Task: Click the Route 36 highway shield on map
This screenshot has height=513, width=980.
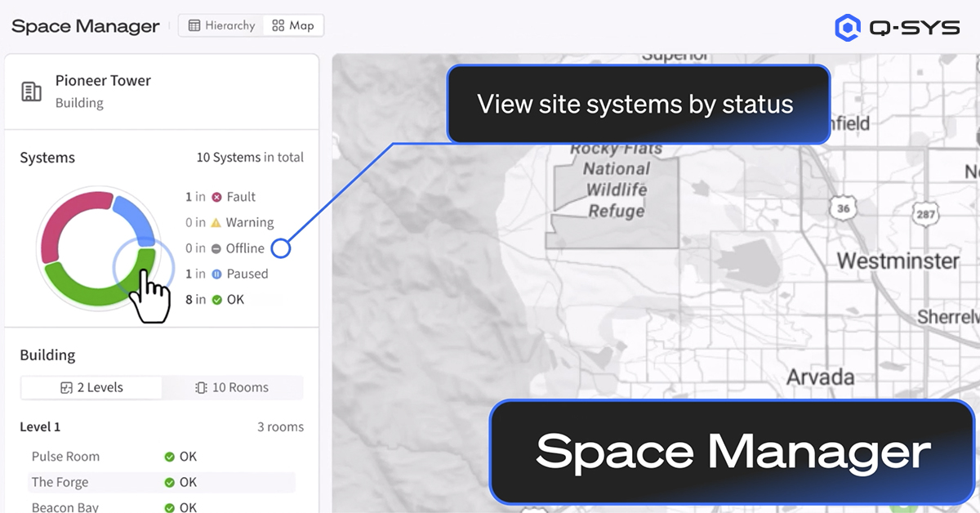Action: pyautogui.click(x=844, y=209)
